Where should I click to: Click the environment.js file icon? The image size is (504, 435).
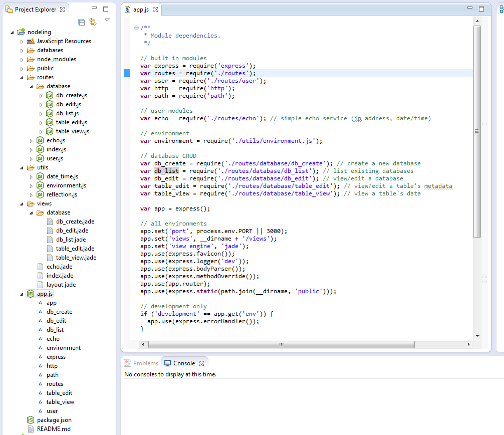(x=40, y=185)
